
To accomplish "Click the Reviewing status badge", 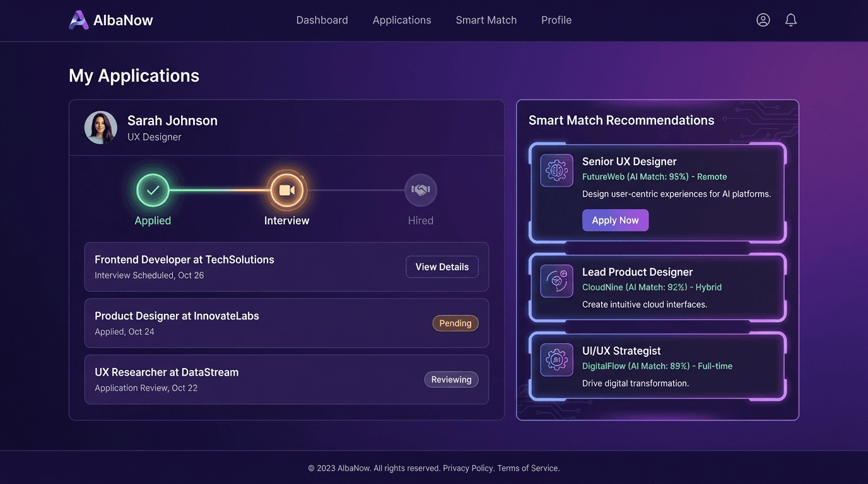I will tap(451, 380).
